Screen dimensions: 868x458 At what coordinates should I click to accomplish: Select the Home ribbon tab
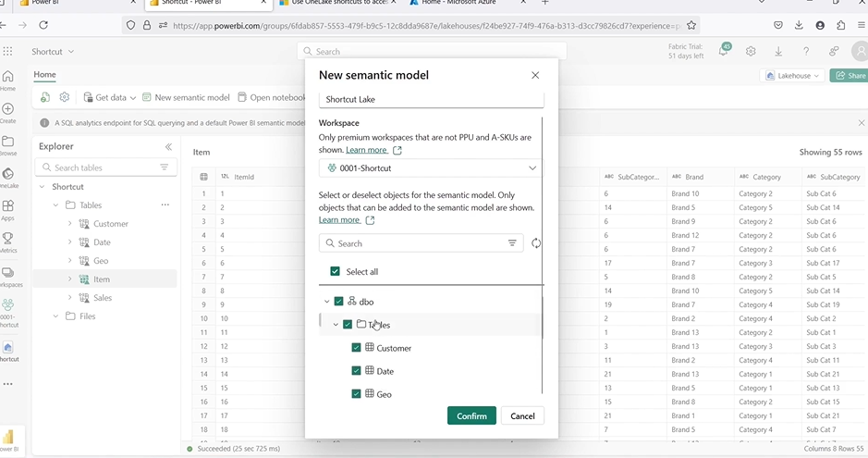[x=44, y=75]
